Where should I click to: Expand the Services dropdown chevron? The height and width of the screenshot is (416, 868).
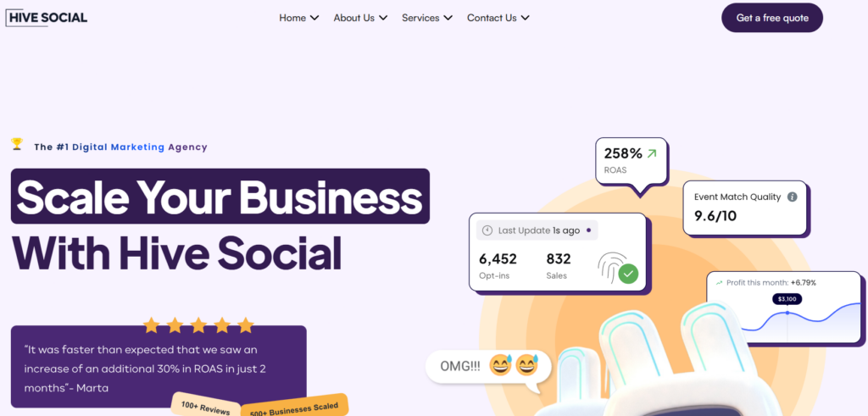tap(448, 18)
